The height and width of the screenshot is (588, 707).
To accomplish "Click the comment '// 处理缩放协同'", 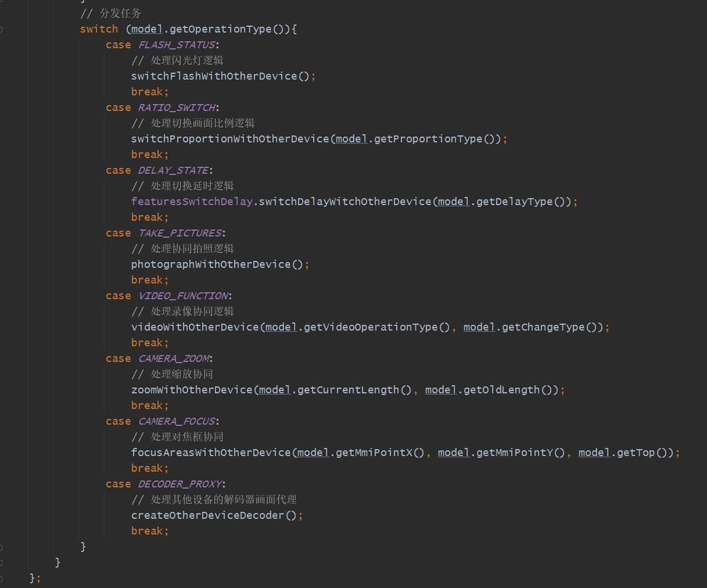I will tap(172, 374).
